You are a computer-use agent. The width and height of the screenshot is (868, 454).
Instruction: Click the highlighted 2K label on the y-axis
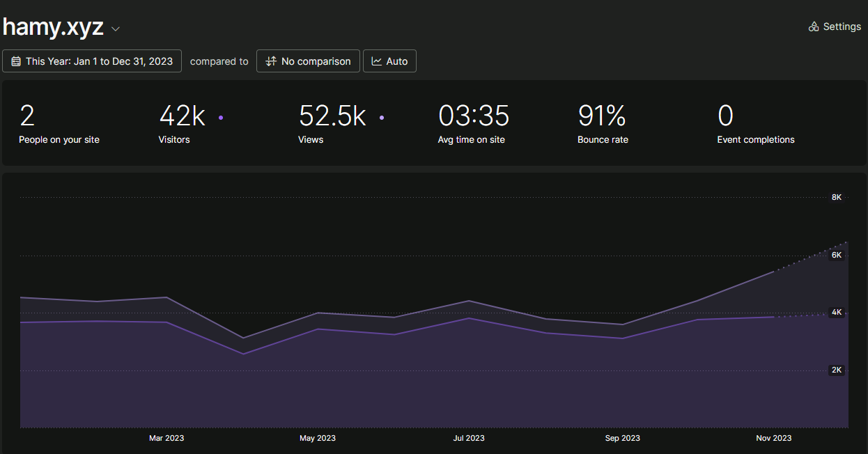click(836, 370)
